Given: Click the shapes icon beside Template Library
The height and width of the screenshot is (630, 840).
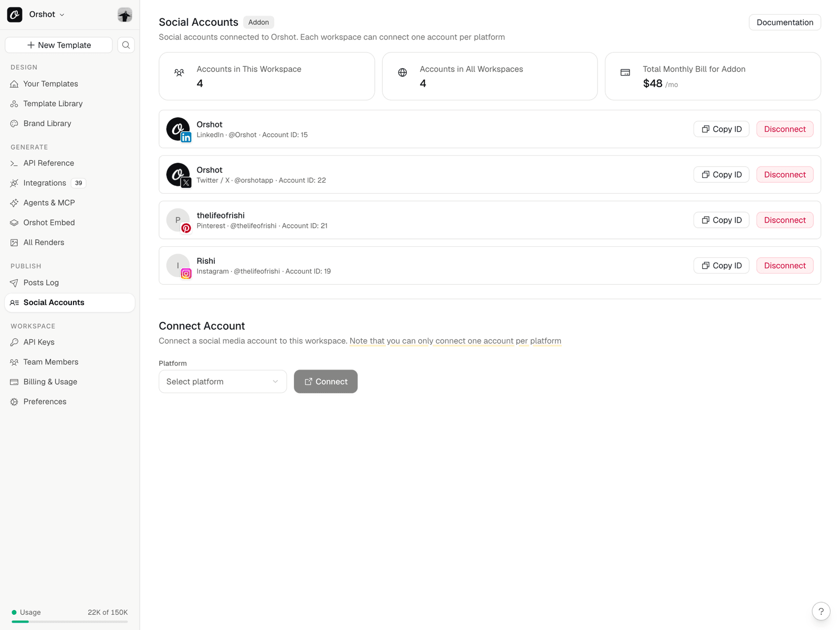Looking at the screenshot, I should 14,104.
